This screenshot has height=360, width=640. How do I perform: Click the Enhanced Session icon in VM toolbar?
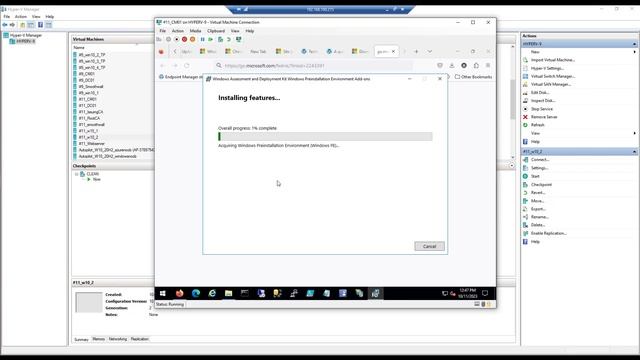[x=239, y=40]
